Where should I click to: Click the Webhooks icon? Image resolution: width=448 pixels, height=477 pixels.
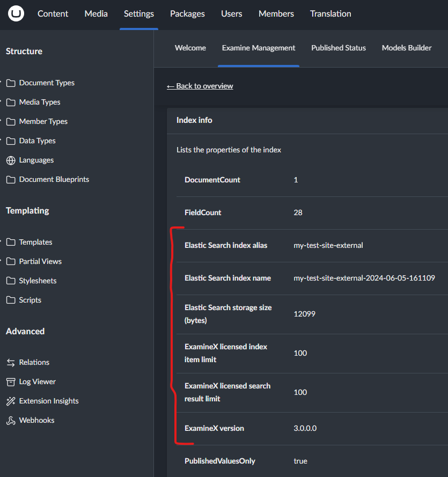11,421
